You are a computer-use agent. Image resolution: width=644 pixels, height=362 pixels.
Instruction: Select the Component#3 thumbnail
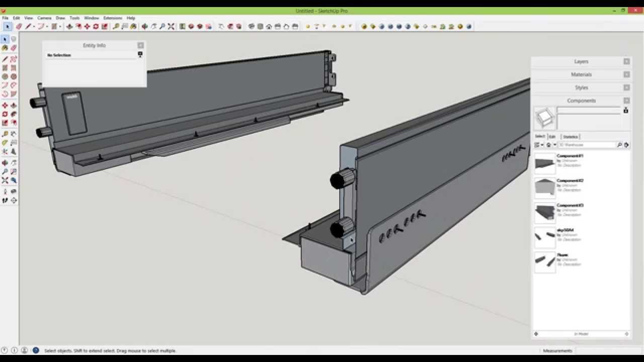(545, 213)
